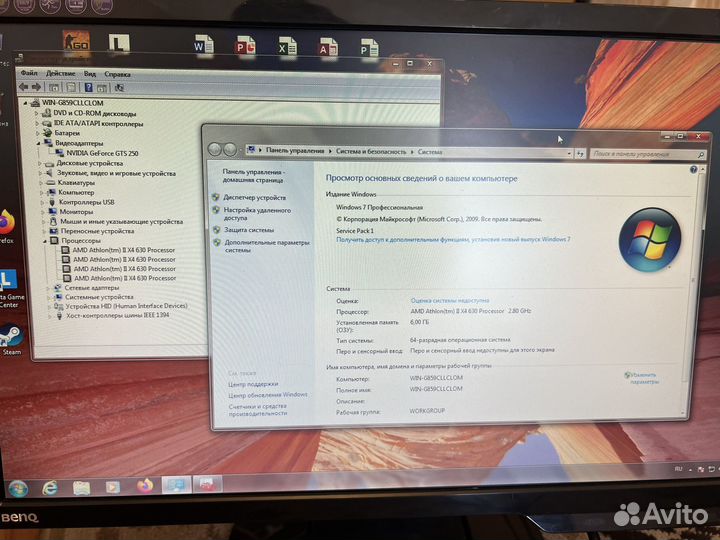Open Диспетчер устройств link

[x=254, y=197]
